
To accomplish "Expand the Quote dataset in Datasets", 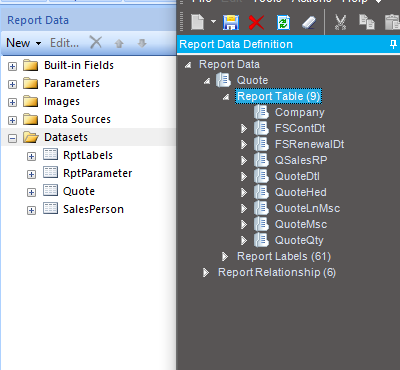I will coord(31,192).
